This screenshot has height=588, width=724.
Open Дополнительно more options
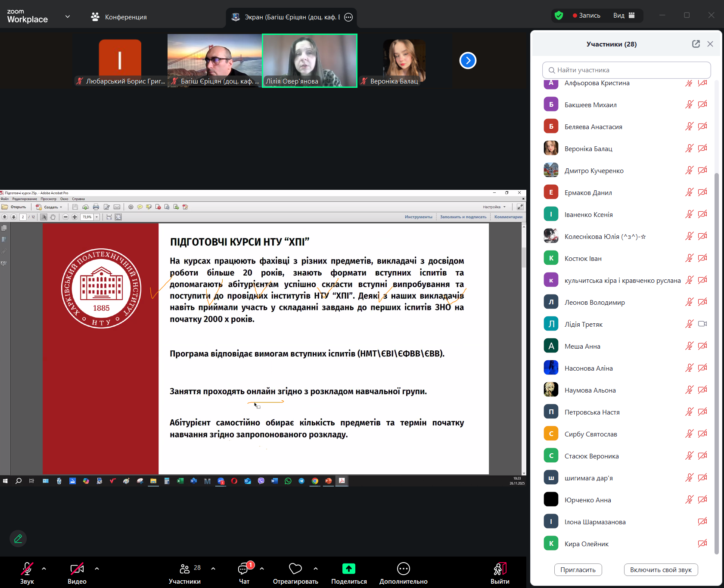403,573
